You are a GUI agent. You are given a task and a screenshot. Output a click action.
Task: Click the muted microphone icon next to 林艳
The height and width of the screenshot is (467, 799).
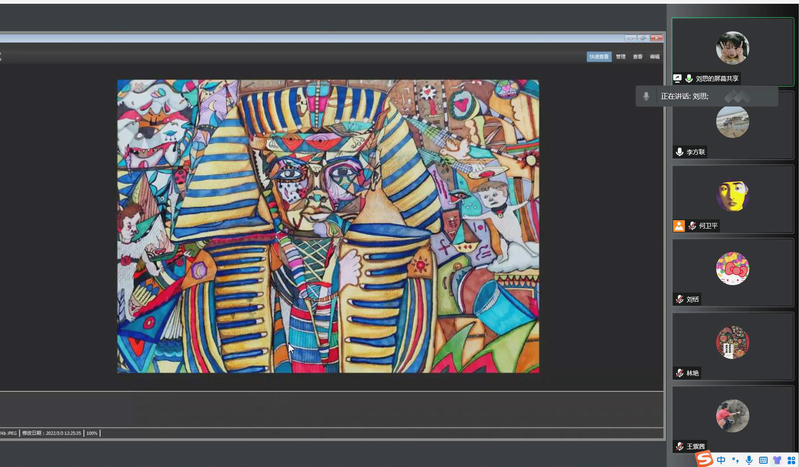(x=679, y=373)
